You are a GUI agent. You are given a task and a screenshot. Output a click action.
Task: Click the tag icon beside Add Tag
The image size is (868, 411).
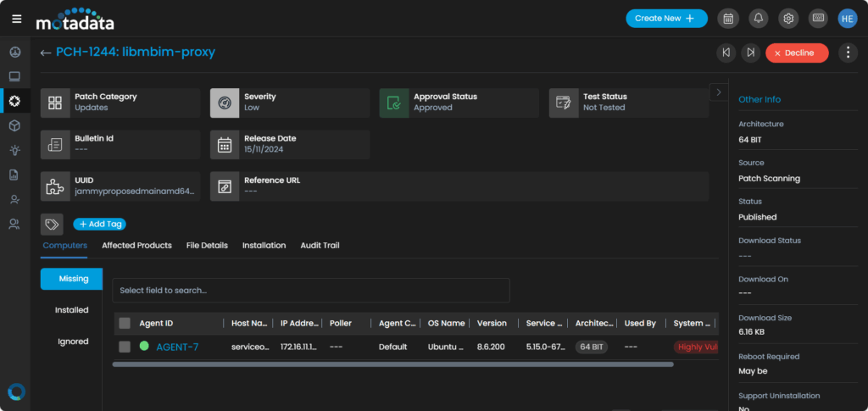52,225
